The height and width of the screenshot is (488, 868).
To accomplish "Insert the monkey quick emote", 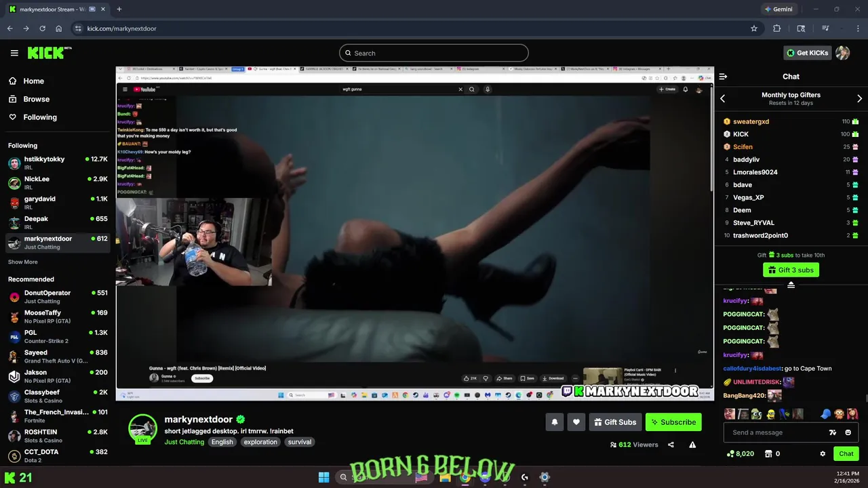I will pos(840,413).
